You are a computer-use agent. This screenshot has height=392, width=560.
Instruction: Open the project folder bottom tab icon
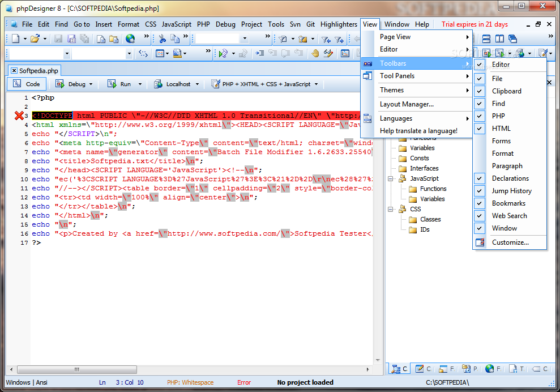(467, 369)
